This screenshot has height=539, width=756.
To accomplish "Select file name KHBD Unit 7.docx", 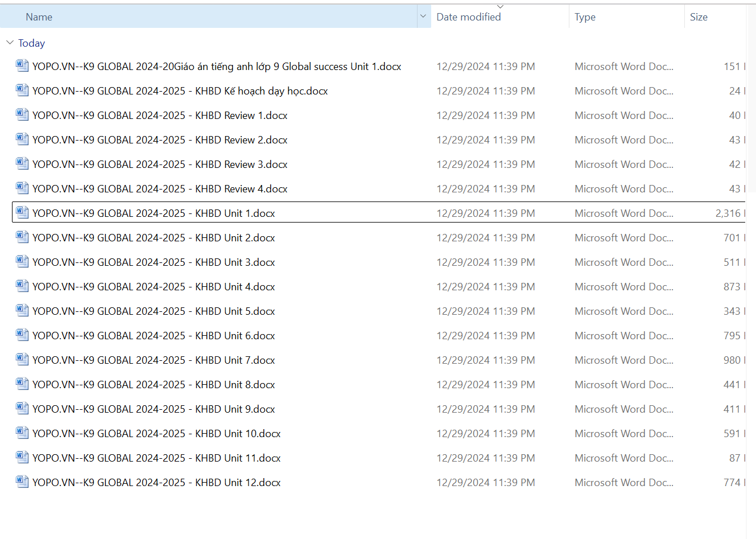I will (x=154, y=360).
